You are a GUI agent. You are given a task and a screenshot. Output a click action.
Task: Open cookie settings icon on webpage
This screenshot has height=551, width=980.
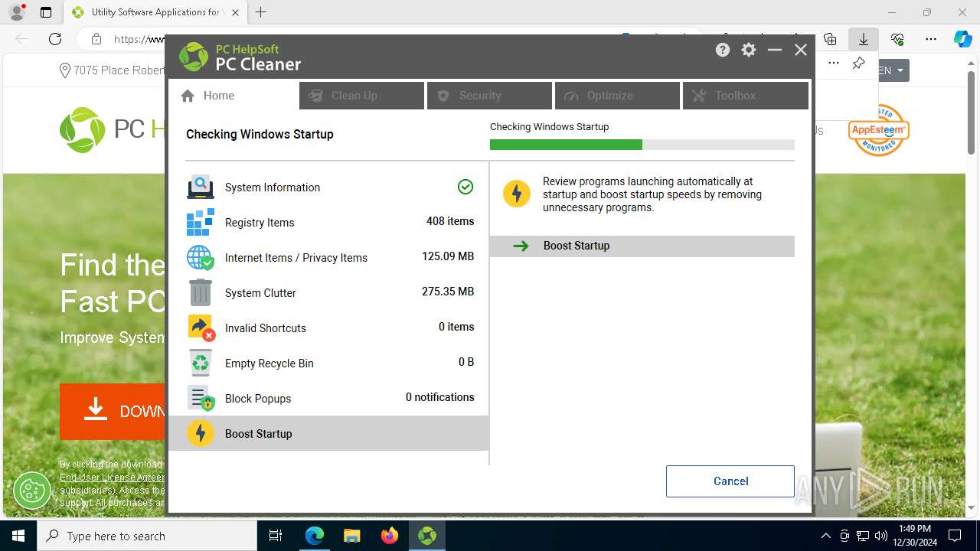pyautogui.click(x=31, y=491)
